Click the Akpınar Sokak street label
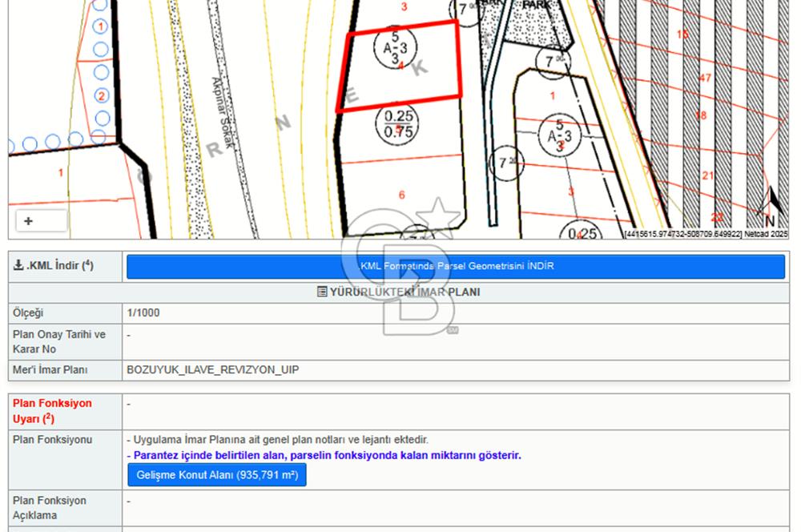 (x=222, y=117)
